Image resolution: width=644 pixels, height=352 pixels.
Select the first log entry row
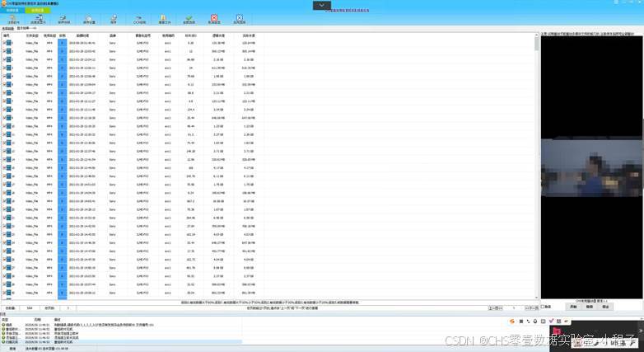[121, 325]
